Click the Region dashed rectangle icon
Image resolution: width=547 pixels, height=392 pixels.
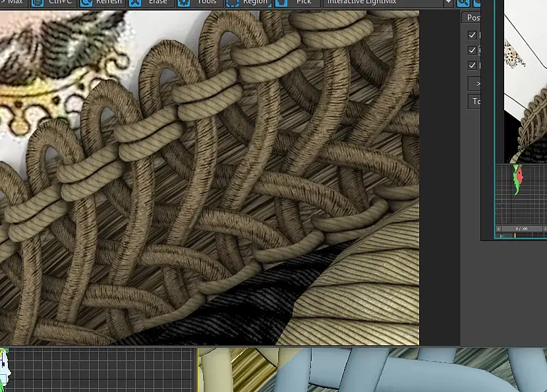(x=233, y=3)
